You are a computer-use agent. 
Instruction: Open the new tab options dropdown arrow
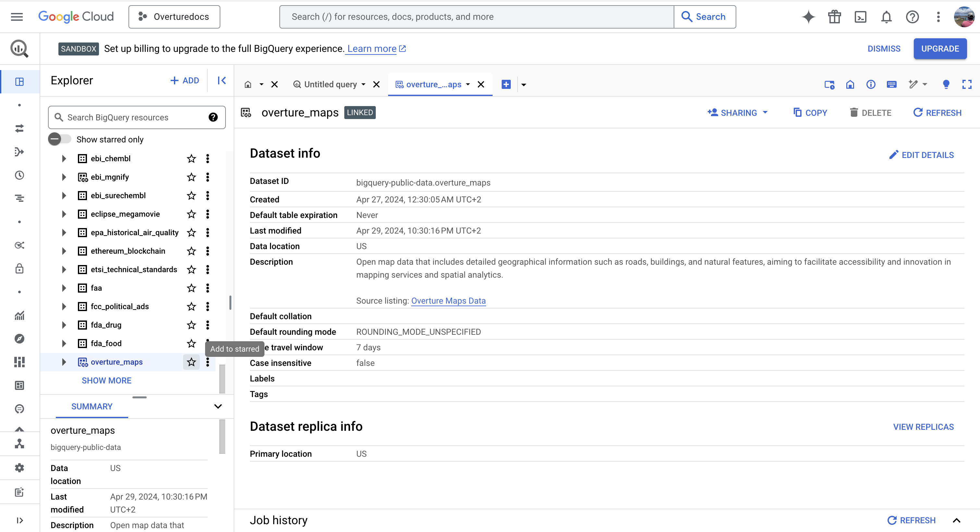coord(523,84)
